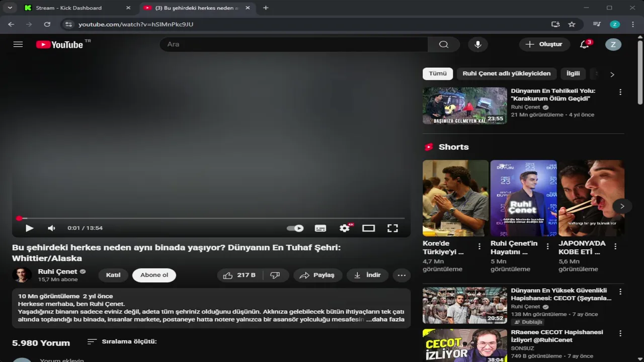Open the YouTube hamburger guide menu
This screenshot has width=644, height=362.
18,44
